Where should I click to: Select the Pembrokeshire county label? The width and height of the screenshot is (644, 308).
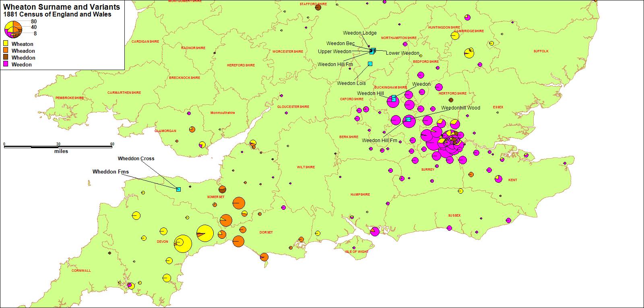coord(70,98)
